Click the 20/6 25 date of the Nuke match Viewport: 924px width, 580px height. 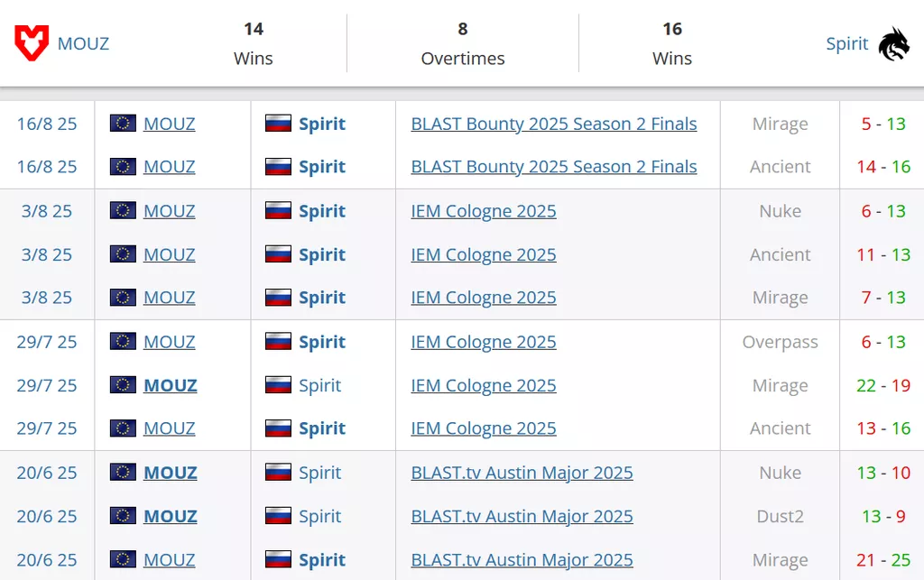[47, 473]
